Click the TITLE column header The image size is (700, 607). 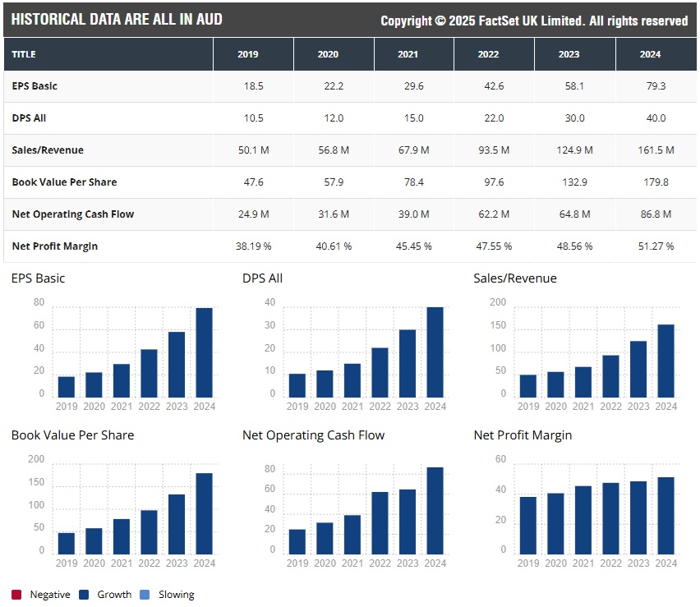pyautogui.click(x=25, y=54)
